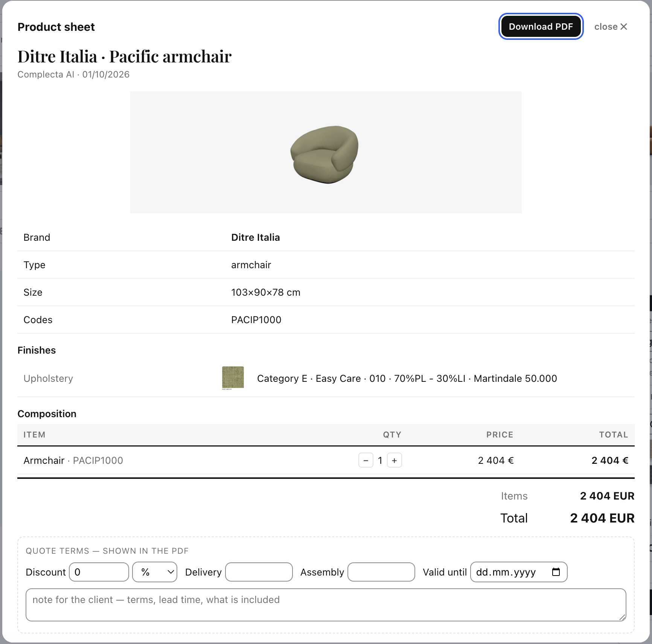Click the Items 2 404 EUR subtotal

(607, 496)
